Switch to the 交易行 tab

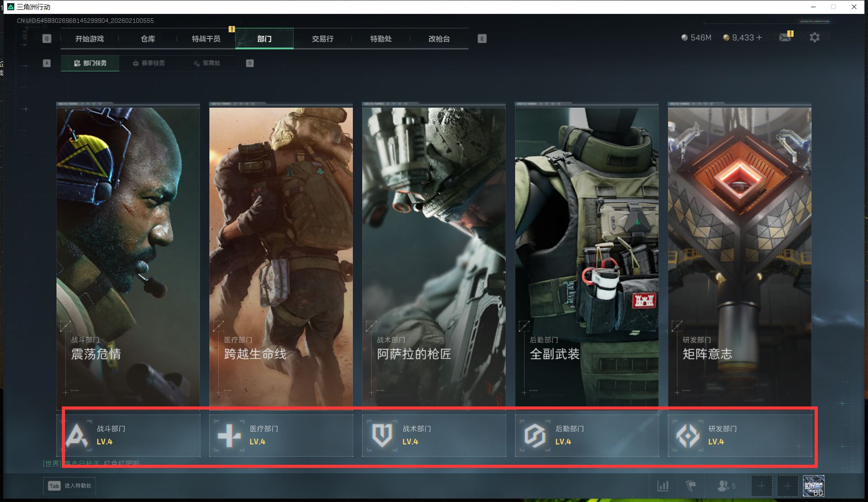tap(323, 39)
